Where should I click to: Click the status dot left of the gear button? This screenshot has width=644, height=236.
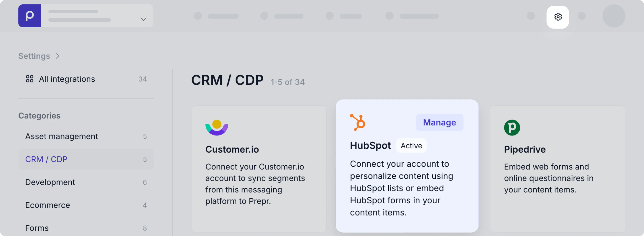click(531, 16)
